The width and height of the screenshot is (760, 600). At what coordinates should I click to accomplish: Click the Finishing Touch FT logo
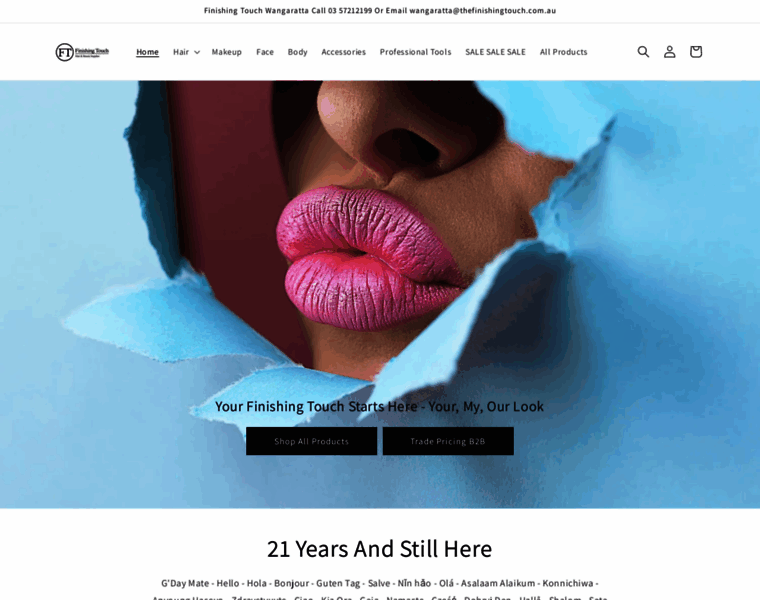(x=82, y=52)
